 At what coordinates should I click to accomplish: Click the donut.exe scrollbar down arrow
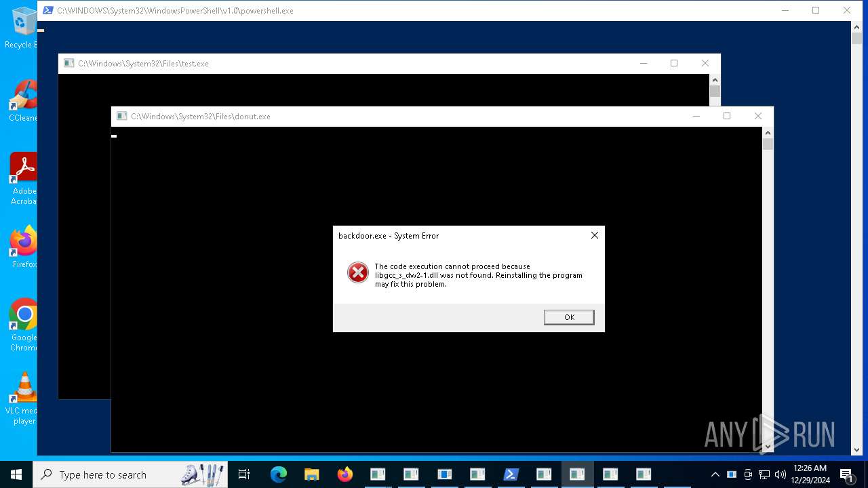(768, 447)
